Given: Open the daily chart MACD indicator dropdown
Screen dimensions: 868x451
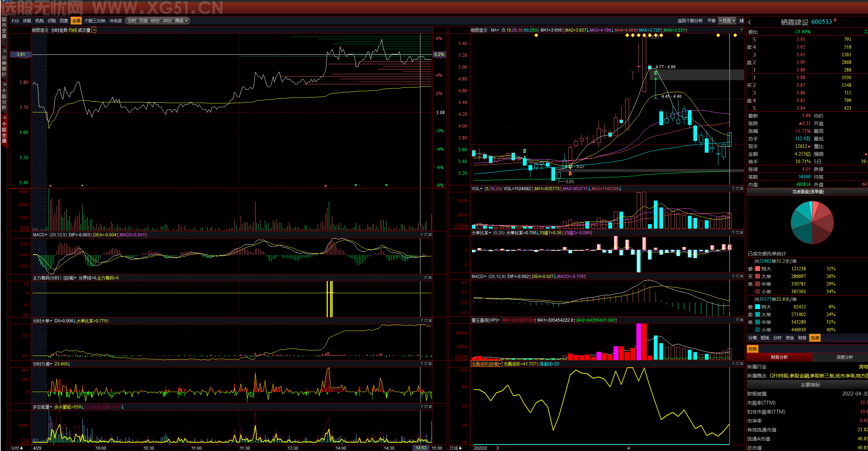Looking at the screenshot, I should pos(479,276).
